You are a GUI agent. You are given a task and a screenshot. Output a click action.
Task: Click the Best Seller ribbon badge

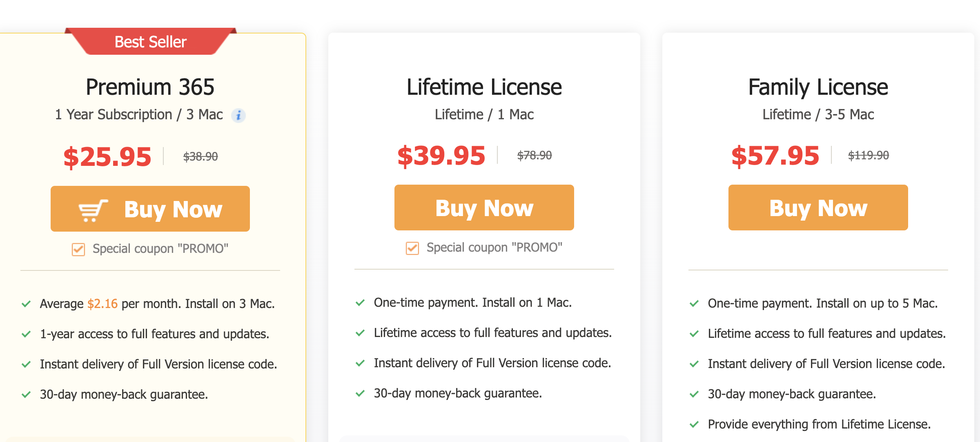(x=150, y=42)
